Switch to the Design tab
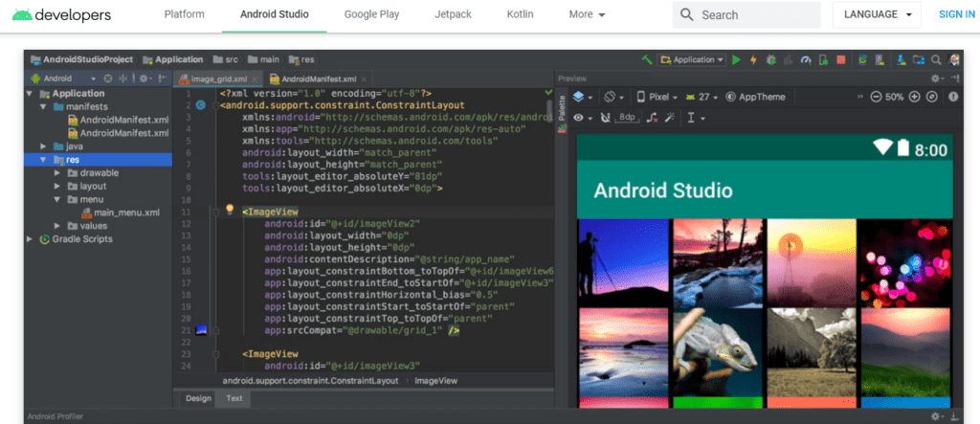Viewport: 980px width, 424px height. pyautogui.click(x=199, y=398)
